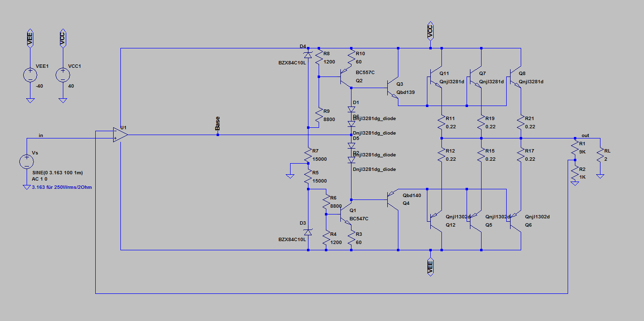The width and height of the screenshot is (644, 321).
Task: Select emitter resistor R11 symbol
Action: (441, 122)
